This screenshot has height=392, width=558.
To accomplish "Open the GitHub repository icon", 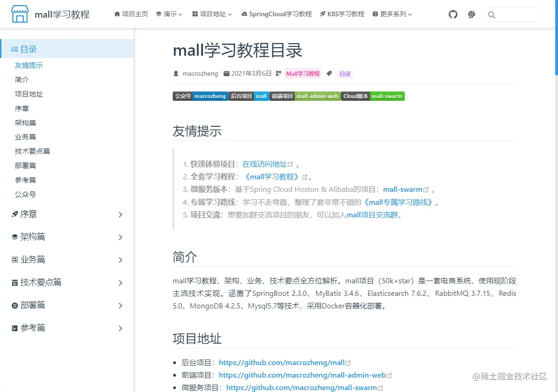I will 453,14.
